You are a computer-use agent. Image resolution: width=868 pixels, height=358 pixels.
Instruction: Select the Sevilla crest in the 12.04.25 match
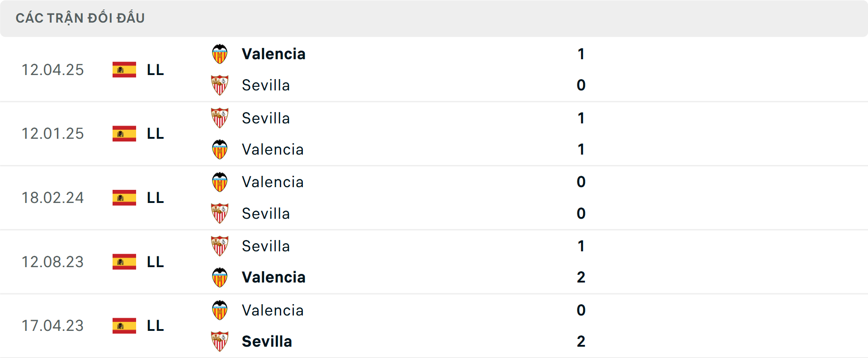(x=220, y=85)
